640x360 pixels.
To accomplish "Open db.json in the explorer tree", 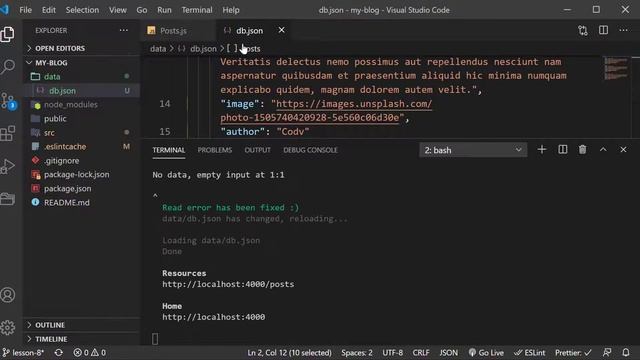I will point(62,91).
